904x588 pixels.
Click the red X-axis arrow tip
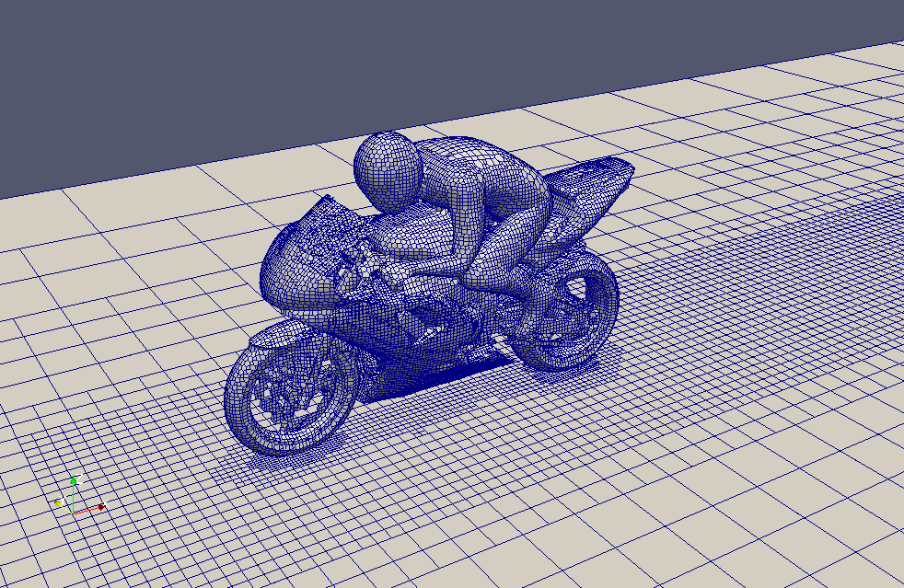coord(101,507)
